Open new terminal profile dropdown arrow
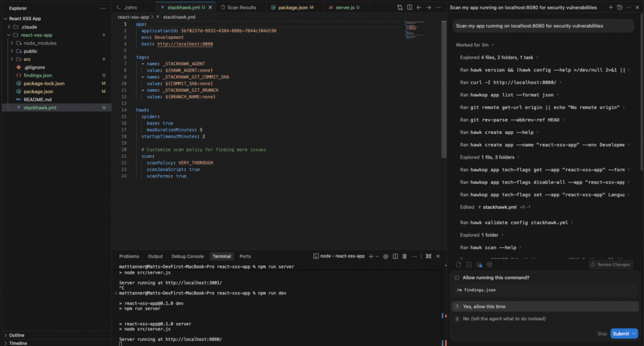Viewport: 644px width, 346px height. 377,257
